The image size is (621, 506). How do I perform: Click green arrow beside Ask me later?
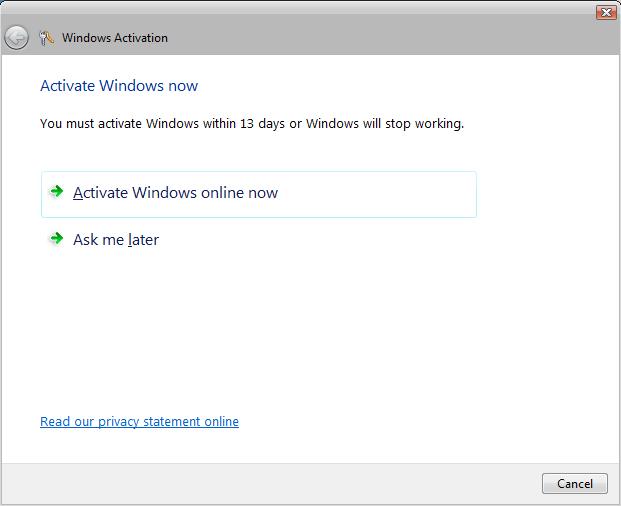click(57, 238)
